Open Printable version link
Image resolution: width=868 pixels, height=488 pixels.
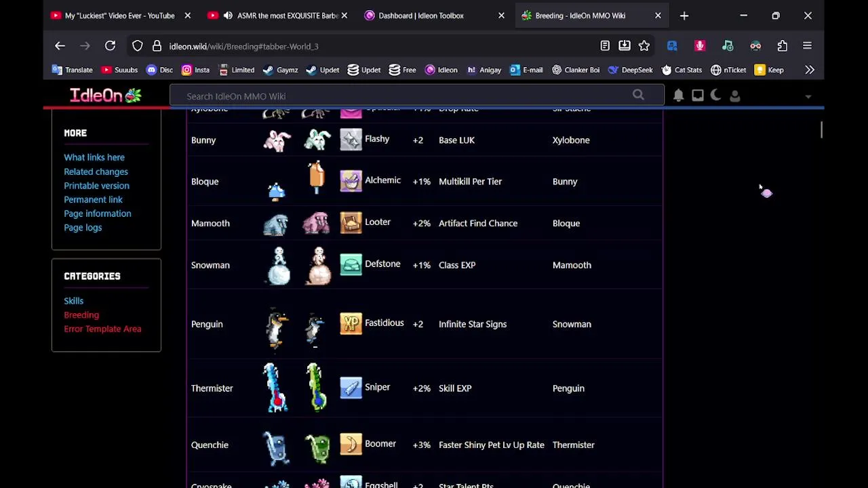(x=96, y=186)
